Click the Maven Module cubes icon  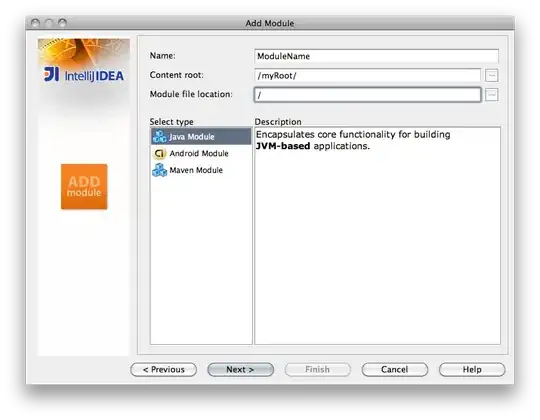click(x=159, y=170)
